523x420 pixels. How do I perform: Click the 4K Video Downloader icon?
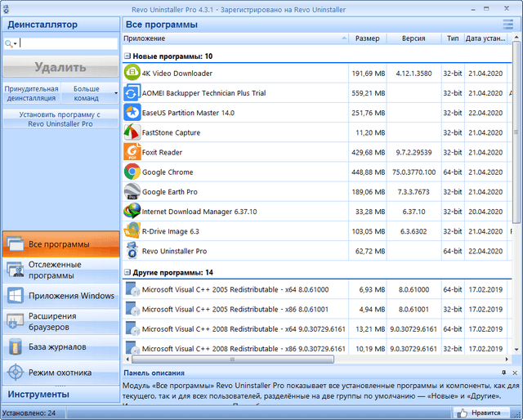click(132, 74)
